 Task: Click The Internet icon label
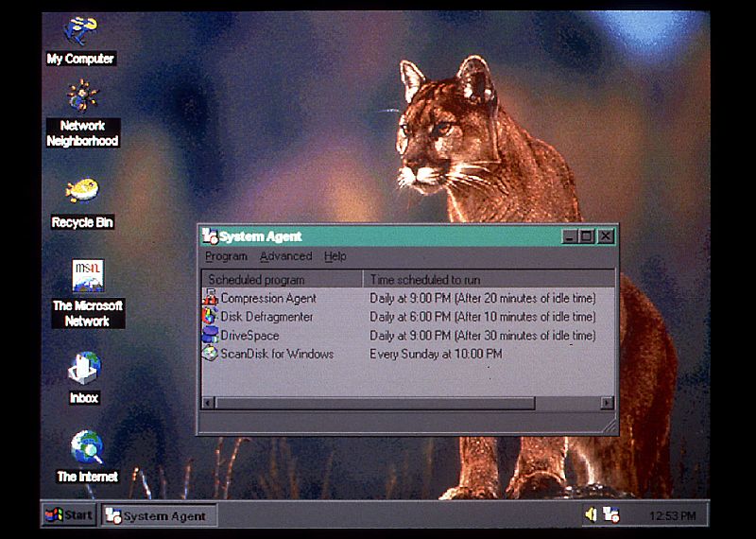coord(87,477)
